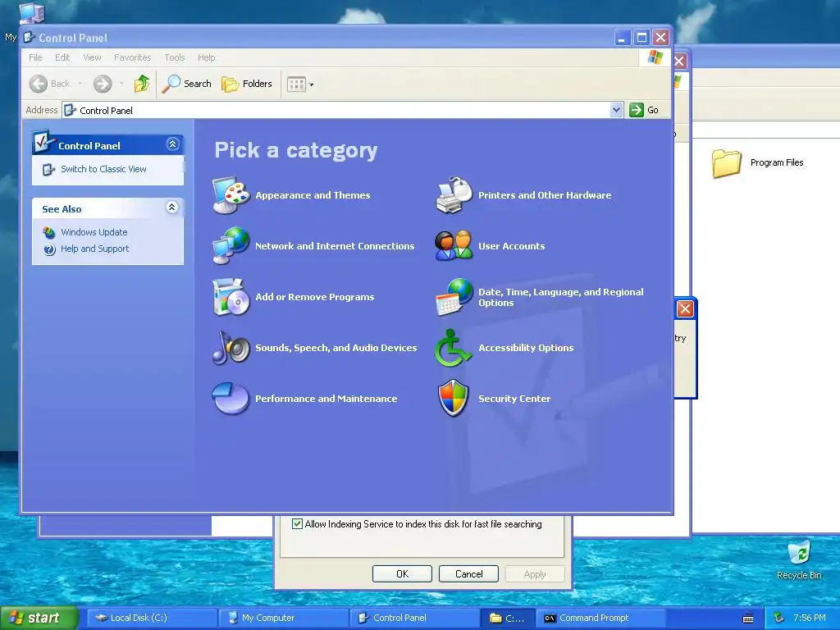Click the Back arrow toolbar icon
Screen dimensions: 840x630
(x=39, y=84)
